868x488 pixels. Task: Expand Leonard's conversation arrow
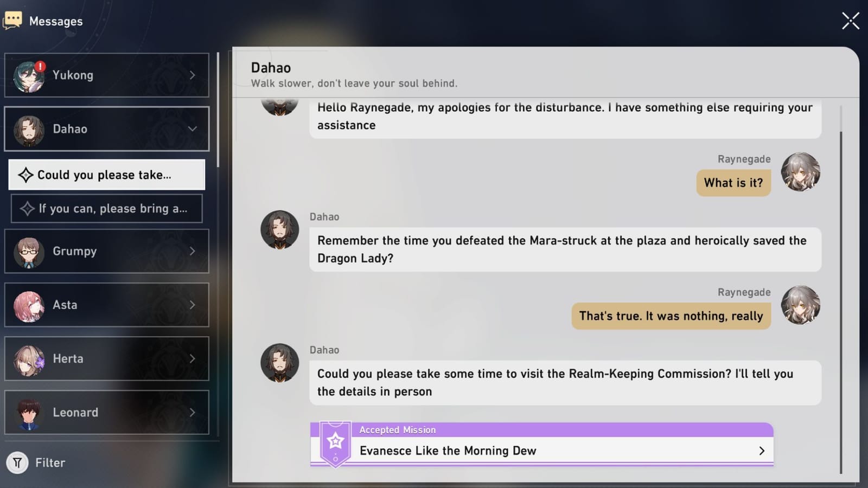[x=192, y=413]
